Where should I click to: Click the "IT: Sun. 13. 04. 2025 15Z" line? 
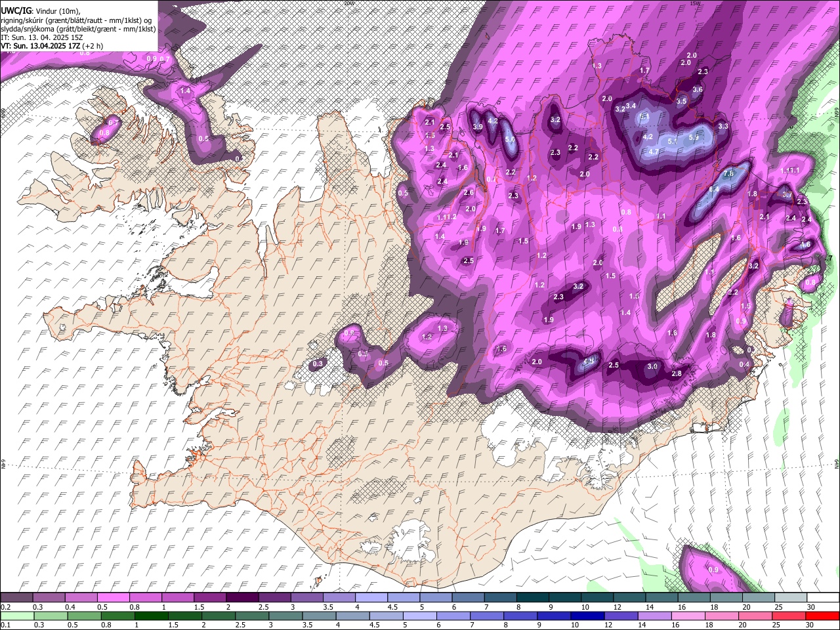point(42,37)
